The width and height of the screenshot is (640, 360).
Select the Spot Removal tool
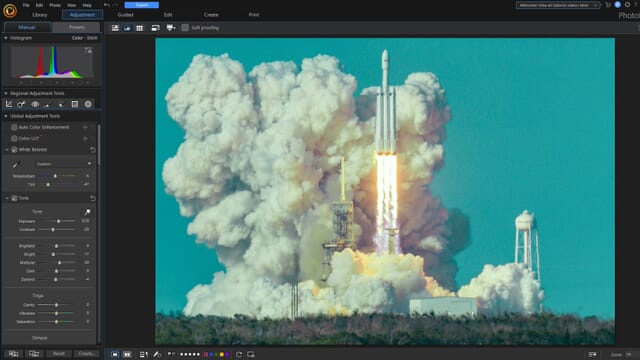(x=21, y=104)
